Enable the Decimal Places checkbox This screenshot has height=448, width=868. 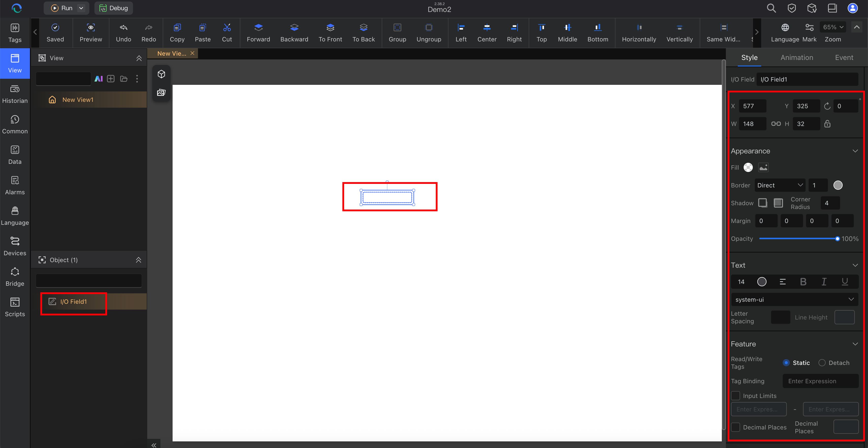pyautogui.click(x=735, y=427)
